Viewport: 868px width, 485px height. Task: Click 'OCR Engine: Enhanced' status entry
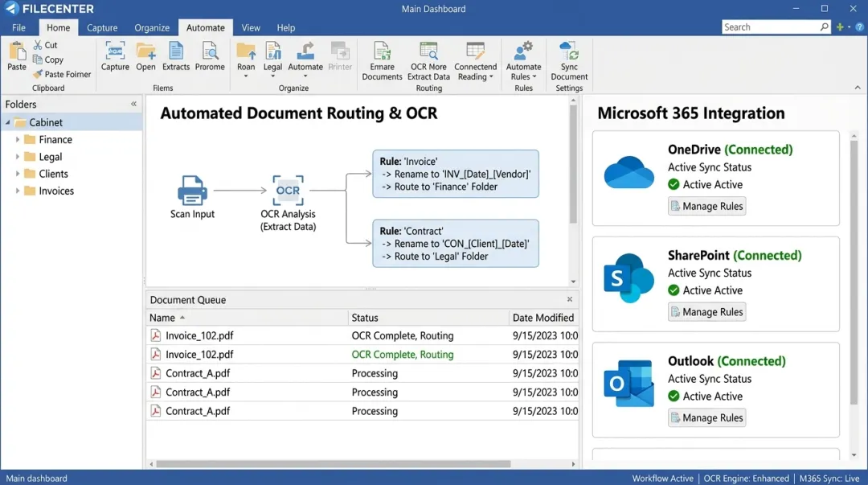[746, 479]
